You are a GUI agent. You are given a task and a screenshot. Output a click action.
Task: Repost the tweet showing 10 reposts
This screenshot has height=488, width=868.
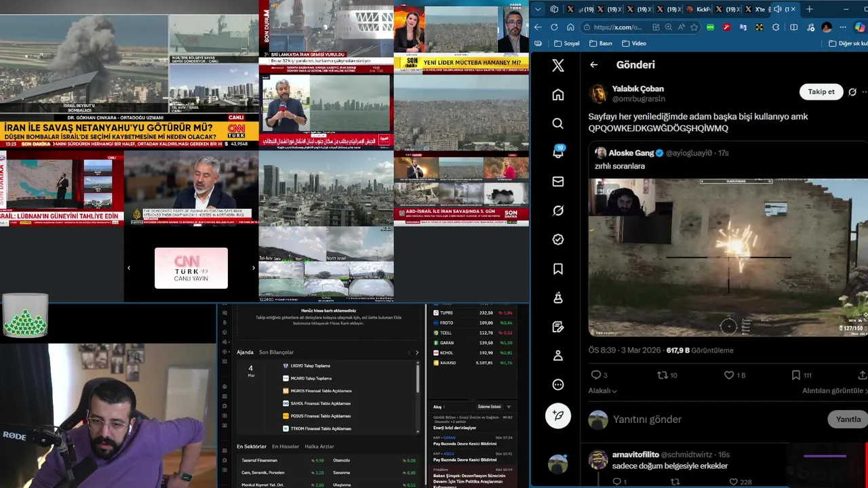click(x=663, y=375)
